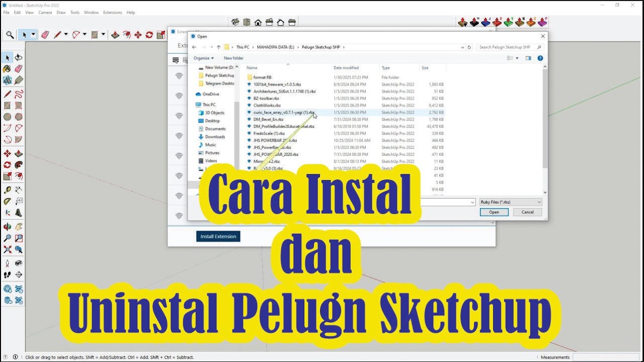Open the Draw menu
This screenshot has height=362, width=644.
61,12
